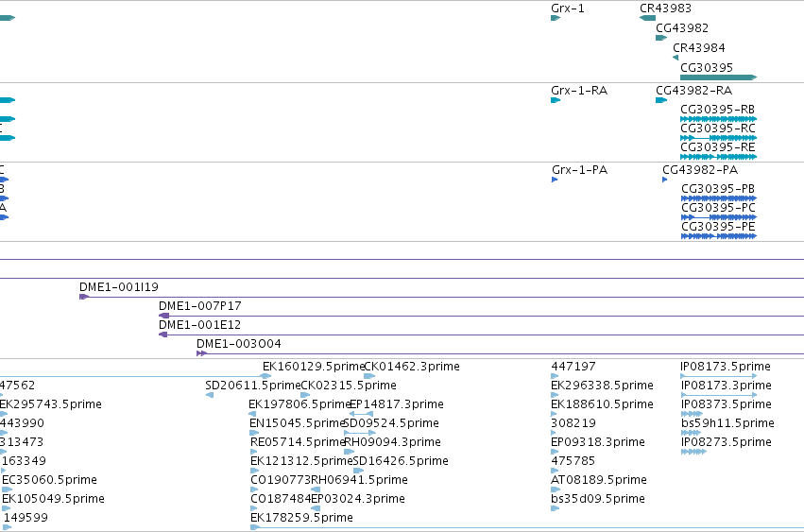Click EST EP09318.3prime
804x532 pixels.
pos(554,452)
